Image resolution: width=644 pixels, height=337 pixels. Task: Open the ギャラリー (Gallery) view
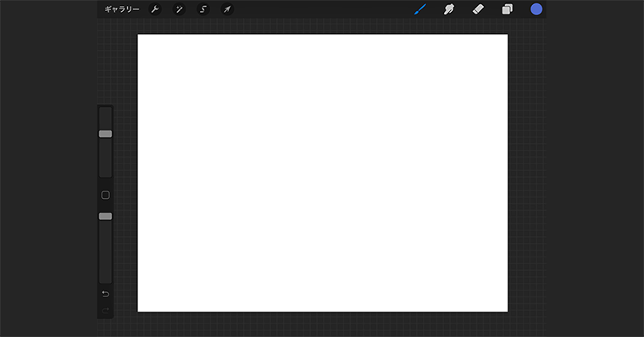click(122, 9)
